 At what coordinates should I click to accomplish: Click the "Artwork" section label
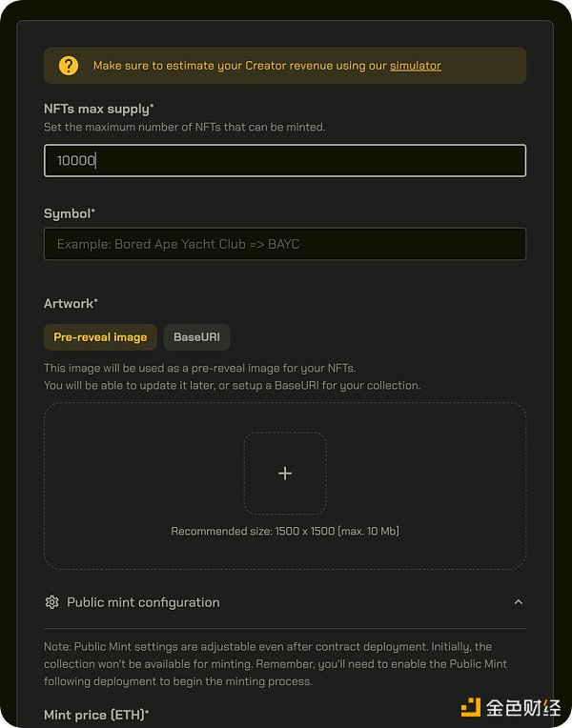click(x=71, y=303)
